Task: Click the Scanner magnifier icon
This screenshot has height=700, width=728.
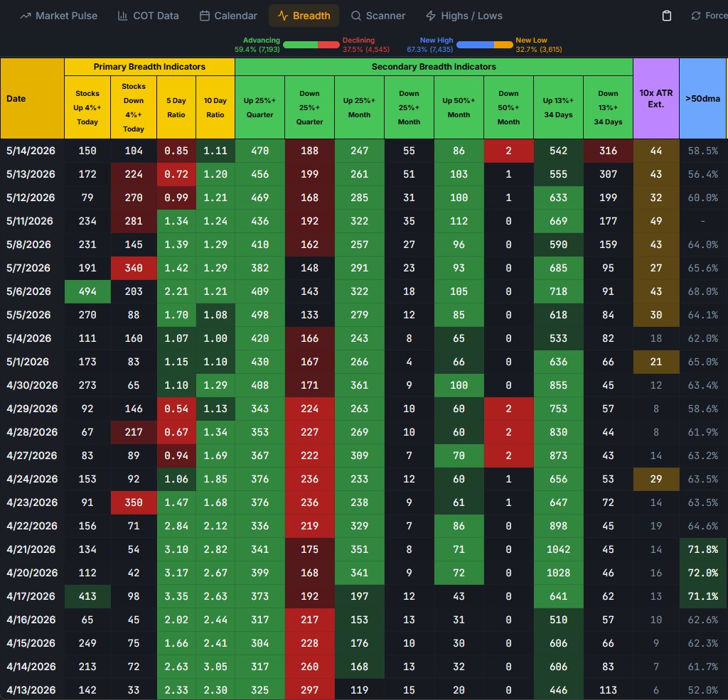Action: coord(355,16)
